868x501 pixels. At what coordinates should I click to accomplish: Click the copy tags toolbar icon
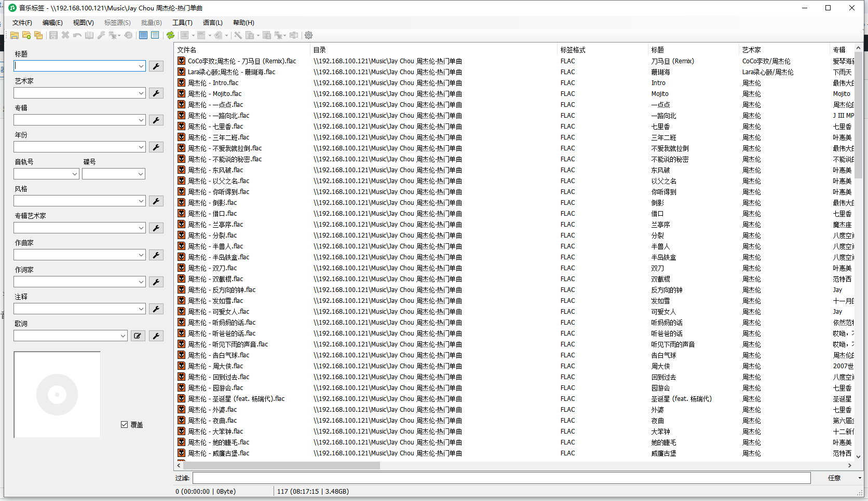point(267,35)
